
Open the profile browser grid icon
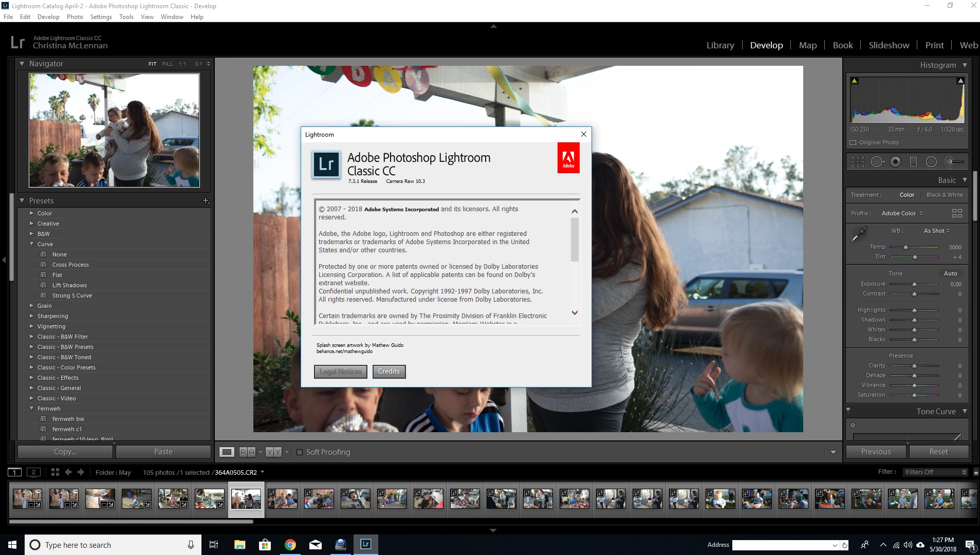click(x=957, y=213)
